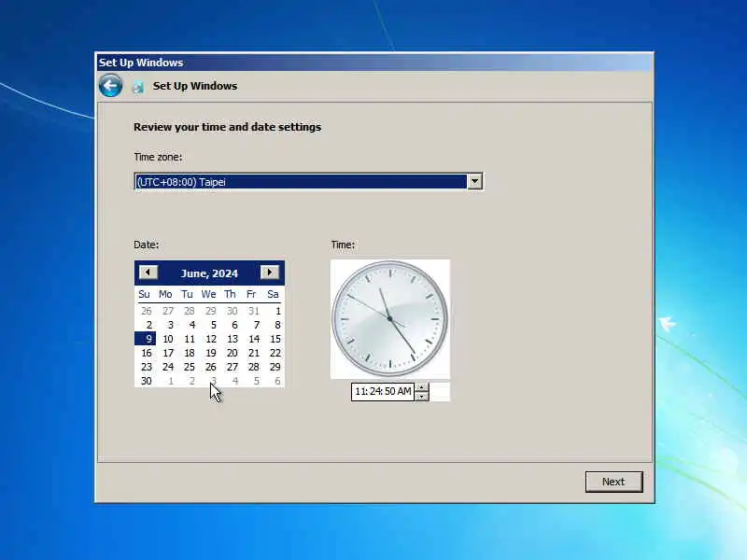This screenshot has height=560, width=747.
Task: Click the 11:24:50 AM time field
Action: tap(383, 391)
